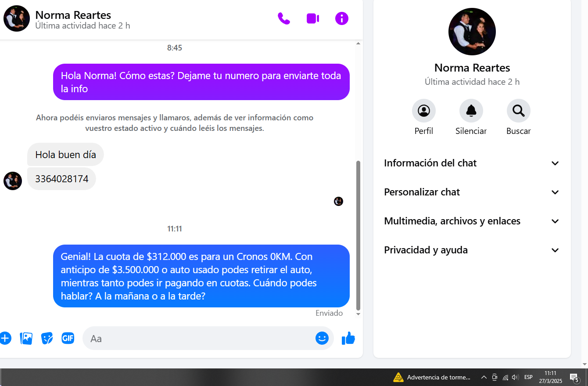Screen dimensions: 588x386
Task: Expand the Privacidad y ayuda section
Action: pos(472,250)
